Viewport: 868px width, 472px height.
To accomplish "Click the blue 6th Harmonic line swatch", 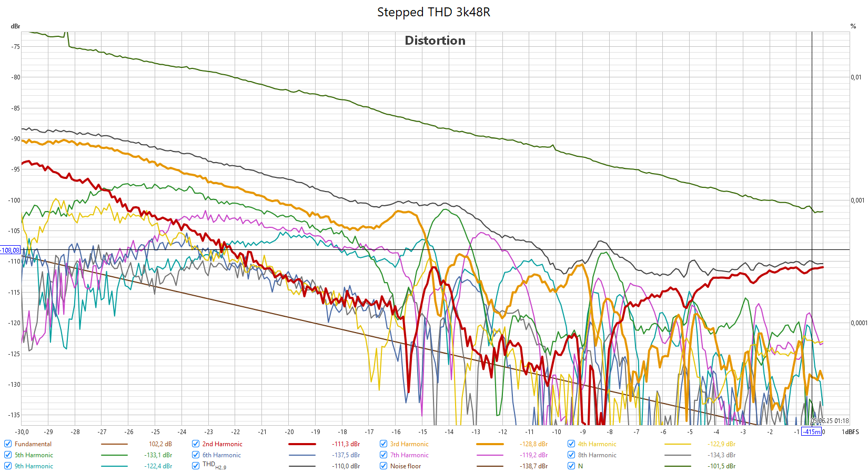I will pos(302,455).
